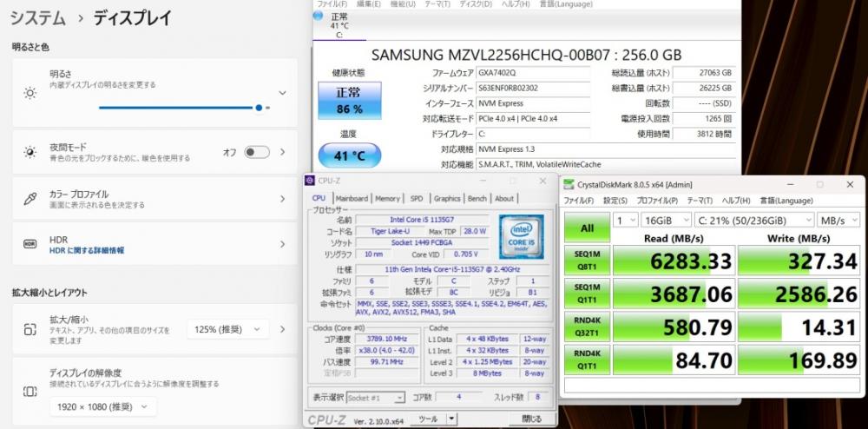Open the C: 21% drive dropdown
This screenshot has height=429, width=868.
coord(754,221)
